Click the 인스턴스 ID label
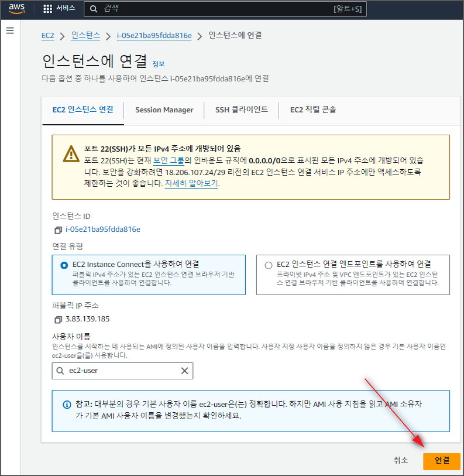 coord(71,216)
